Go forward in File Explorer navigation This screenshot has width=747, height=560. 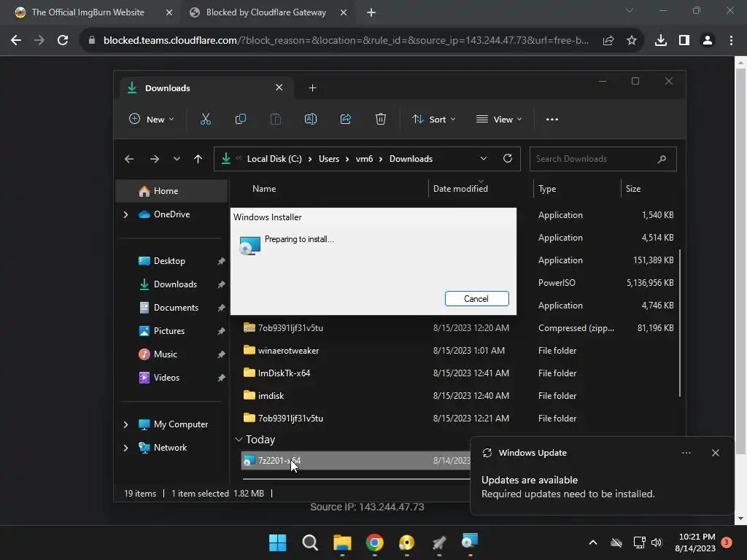coord(155,159)
